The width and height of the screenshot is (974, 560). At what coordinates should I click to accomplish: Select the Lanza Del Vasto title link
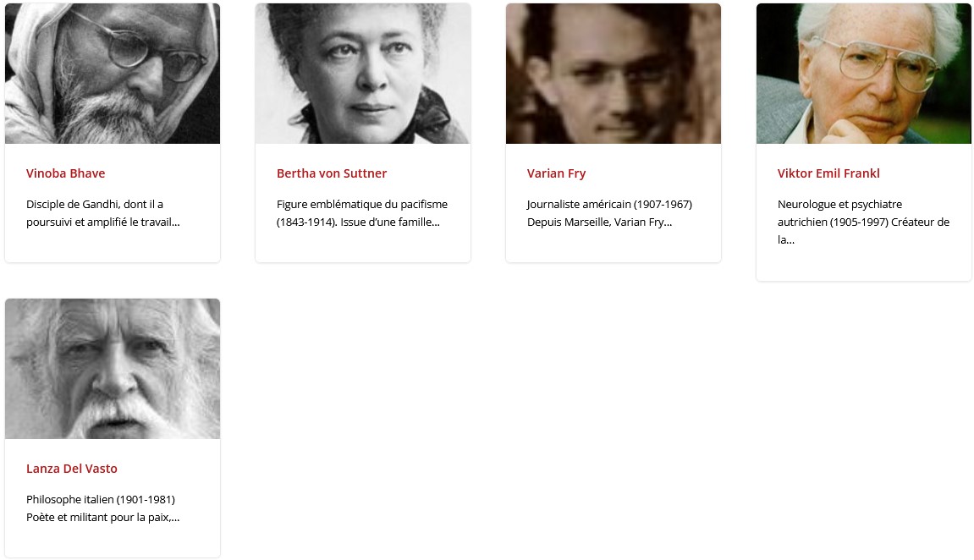click(72, 469)
